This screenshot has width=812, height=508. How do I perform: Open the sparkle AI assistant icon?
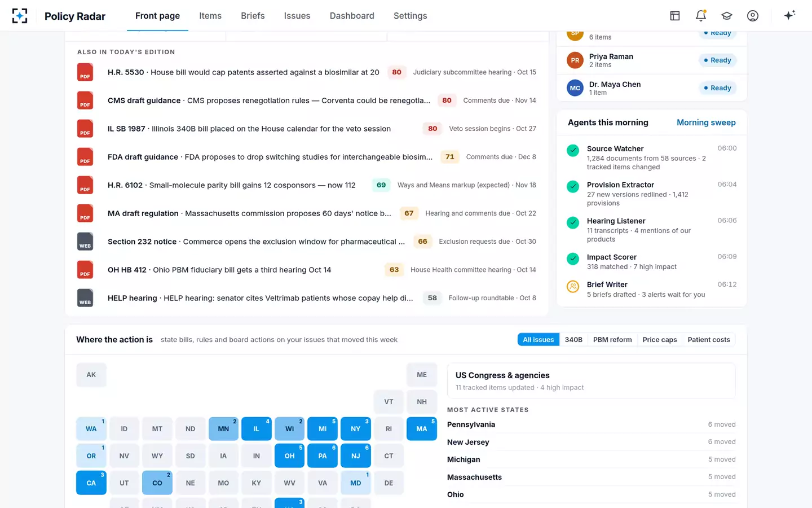tap(789, 15)
